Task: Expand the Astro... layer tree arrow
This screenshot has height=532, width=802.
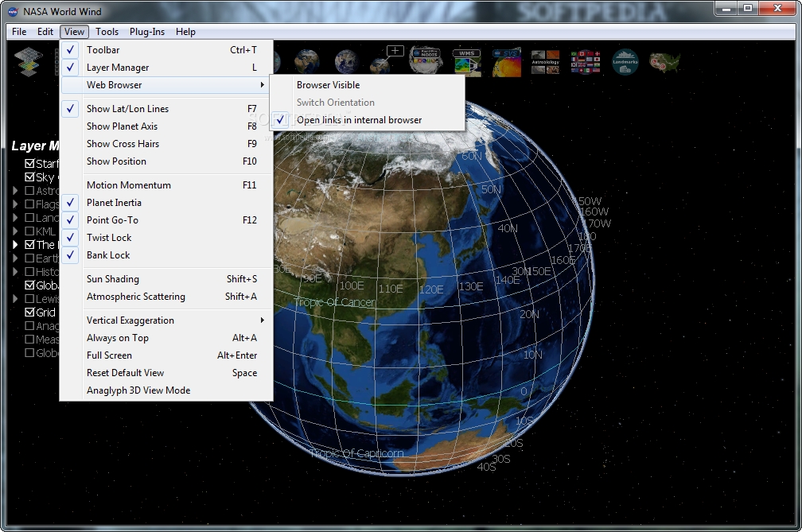Action: click(15, 191)
